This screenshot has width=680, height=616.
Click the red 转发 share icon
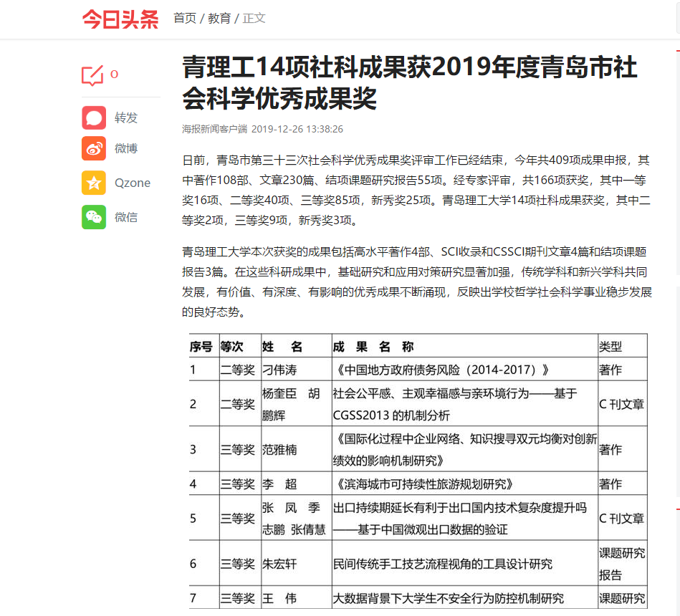94,117
